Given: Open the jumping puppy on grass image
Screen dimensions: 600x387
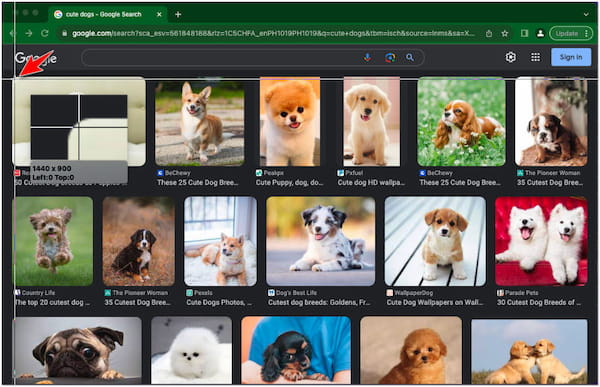Looking at the screenshot, I should coord(54,241).
